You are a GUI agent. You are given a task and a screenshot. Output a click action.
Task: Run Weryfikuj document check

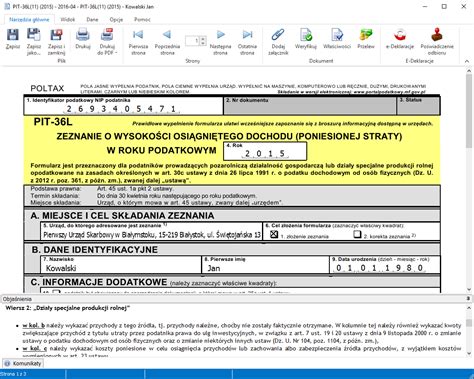pyautogui.click(x=306, y=35)
